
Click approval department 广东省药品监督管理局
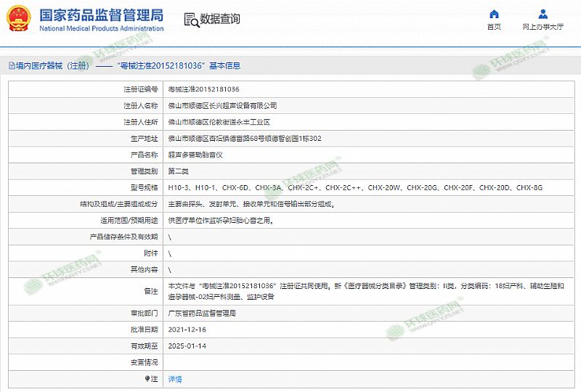click(x=202, y=313)
